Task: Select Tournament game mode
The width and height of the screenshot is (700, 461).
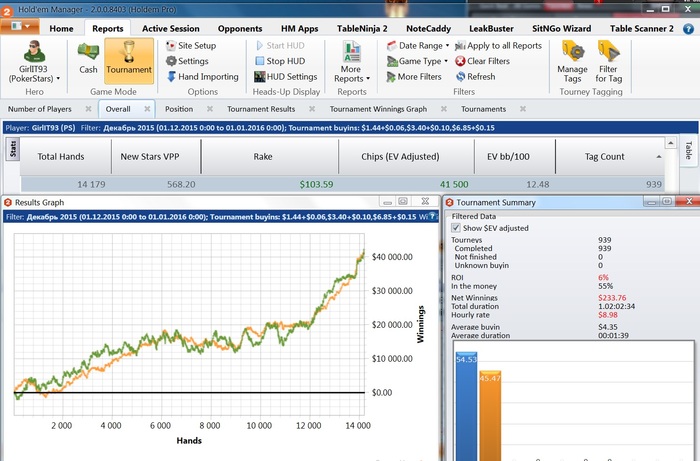Action: (x=129, y=61)
